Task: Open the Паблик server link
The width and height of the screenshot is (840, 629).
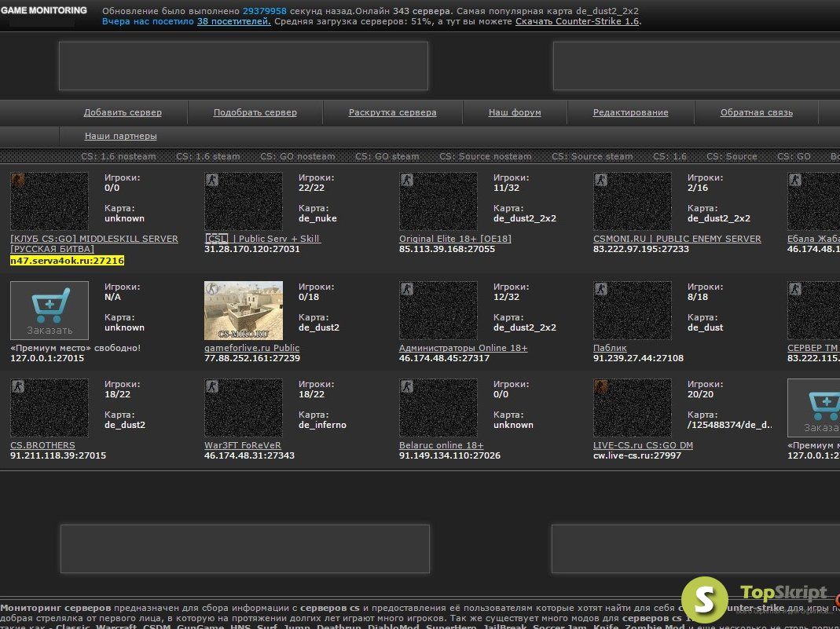Action: pos(610,348)
